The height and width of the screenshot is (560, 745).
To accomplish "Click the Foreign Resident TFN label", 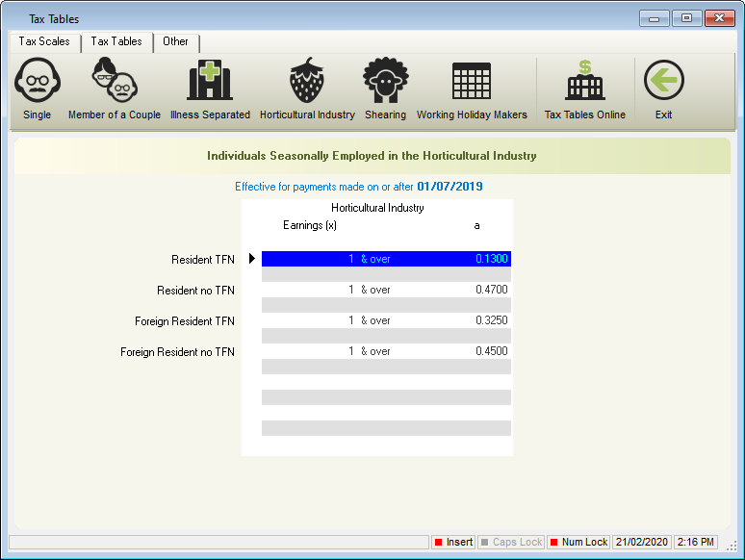I will [185, 321].
